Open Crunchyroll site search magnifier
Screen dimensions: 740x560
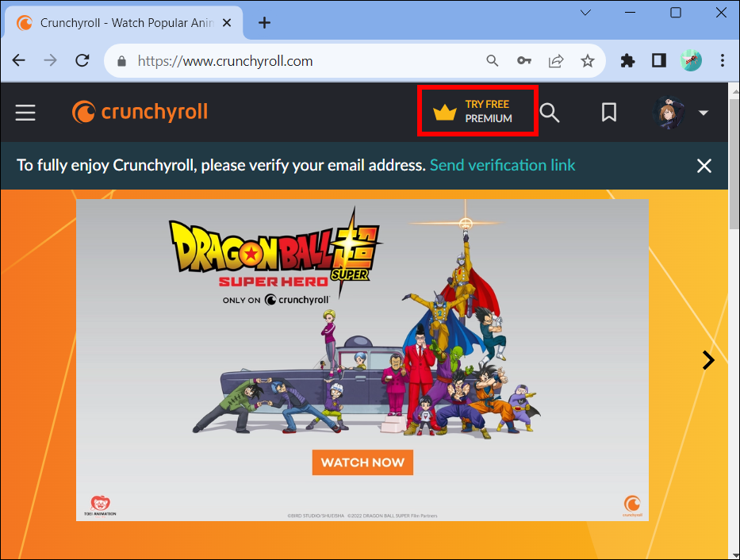click(x=550, y=113)
